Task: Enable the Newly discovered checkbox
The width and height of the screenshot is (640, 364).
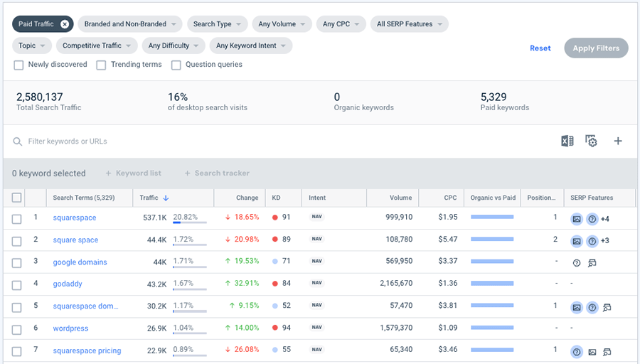Action: tap(18, 65)
